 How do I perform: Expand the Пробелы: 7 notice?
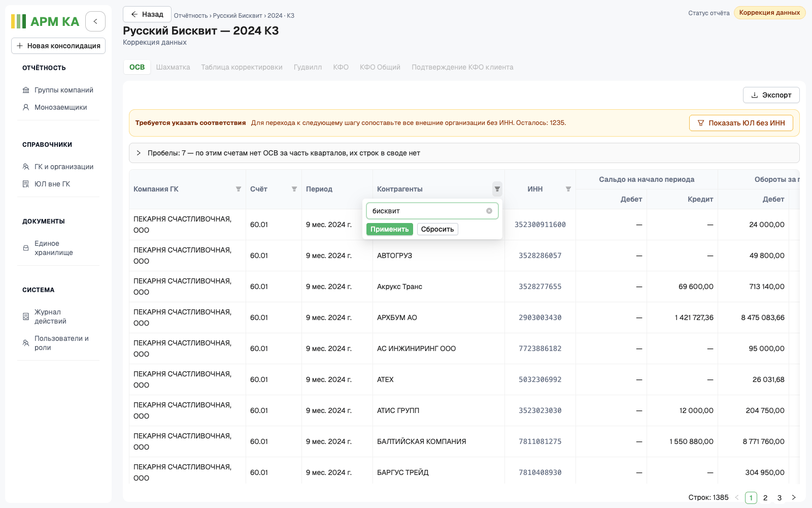(464, 153)
